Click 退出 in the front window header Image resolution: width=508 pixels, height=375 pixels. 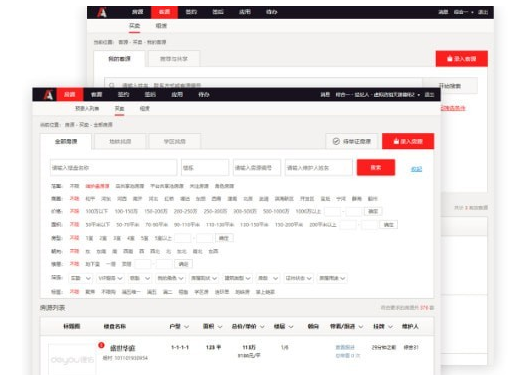point(429,95)
